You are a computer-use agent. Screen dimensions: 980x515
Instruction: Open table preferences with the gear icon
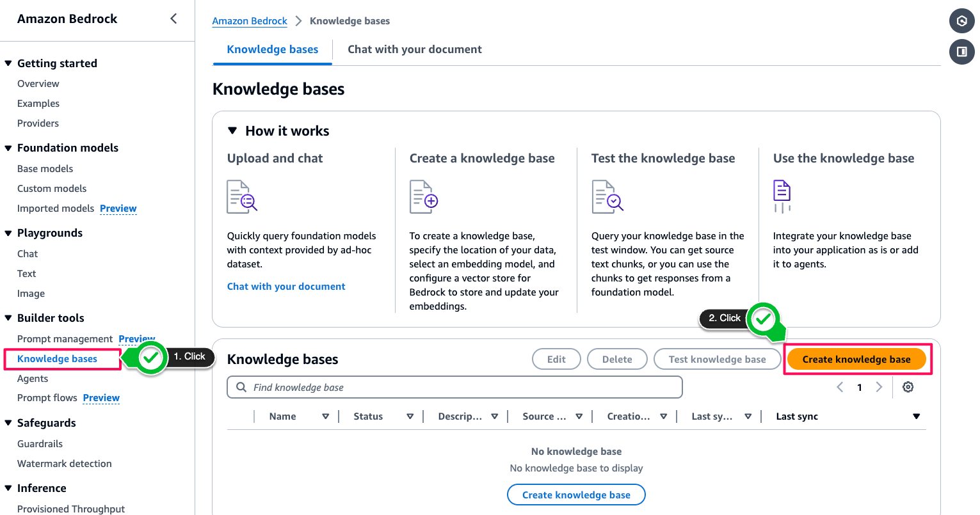point(908,387)
